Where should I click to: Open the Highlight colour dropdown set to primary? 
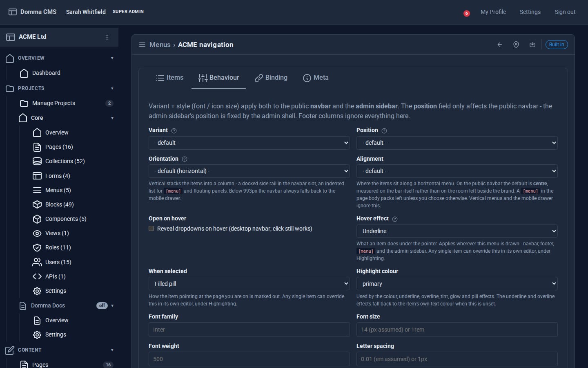(457, 284)
